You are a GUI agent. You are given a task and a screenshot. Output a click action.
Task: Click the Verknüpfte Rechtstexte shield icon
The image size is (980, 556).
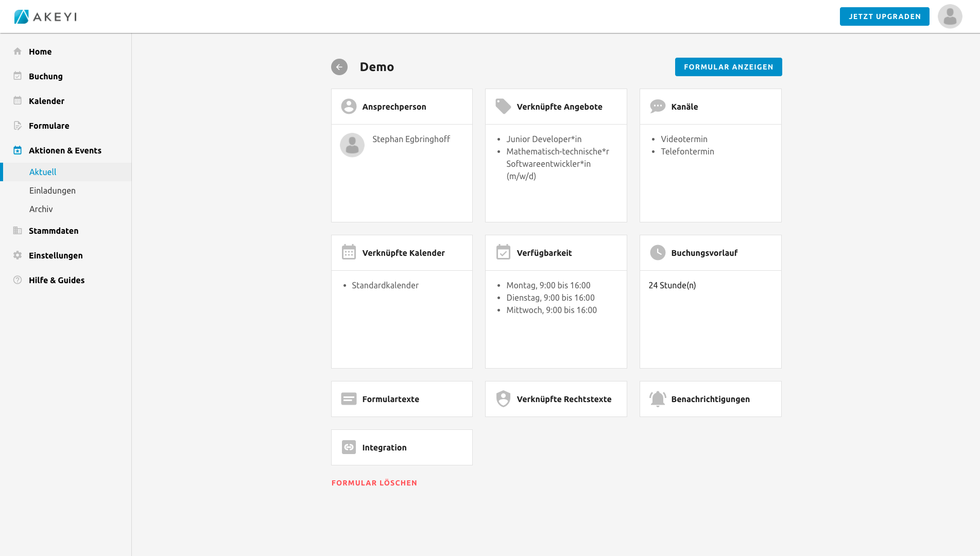(x=503, y=399)
